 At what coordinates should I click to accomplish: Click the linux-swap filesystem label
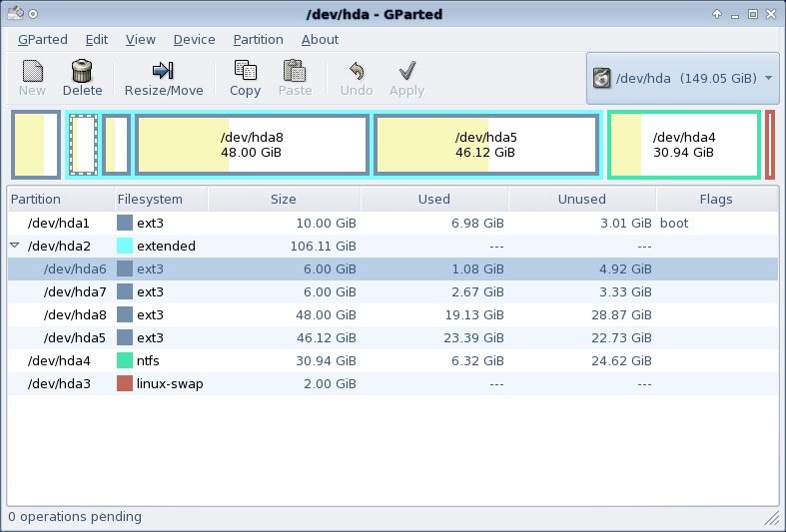tap(170, 383)
